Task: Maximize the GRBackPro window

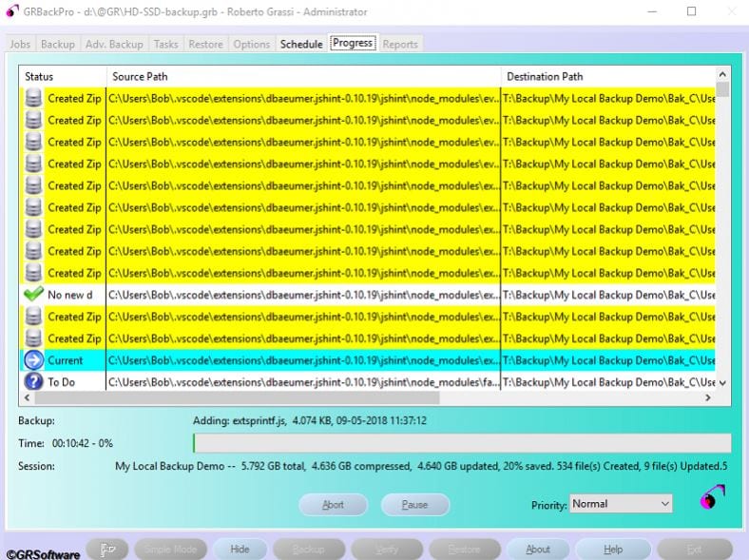Action: pyautogui.click(x=691, y=11)
